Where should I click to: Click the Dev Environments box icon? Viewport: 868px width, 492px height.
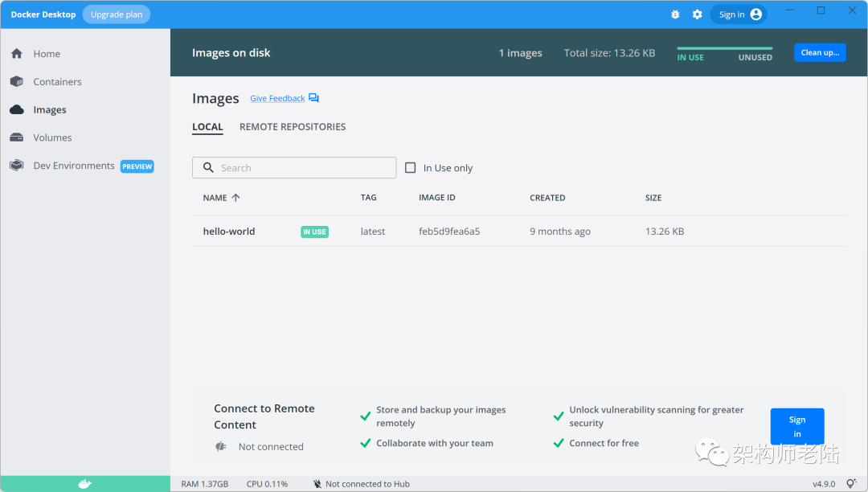16,166
